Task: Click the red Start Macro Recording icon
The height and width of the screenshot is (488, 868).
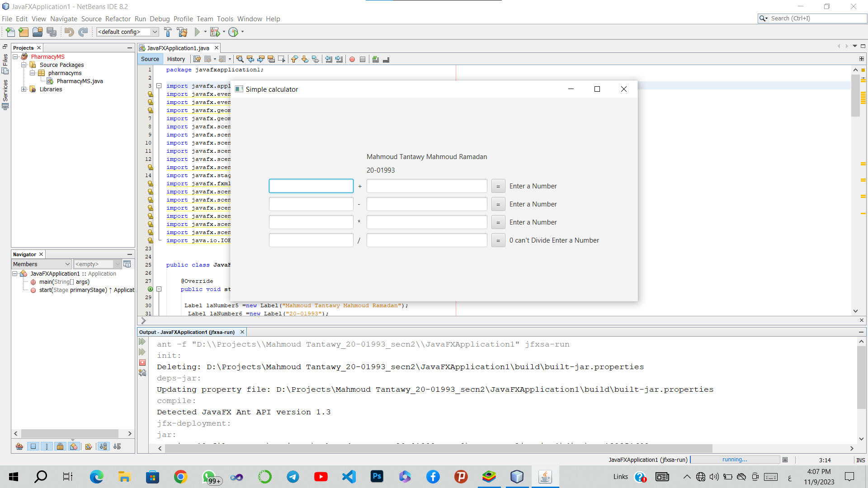Action: (352, 59)
